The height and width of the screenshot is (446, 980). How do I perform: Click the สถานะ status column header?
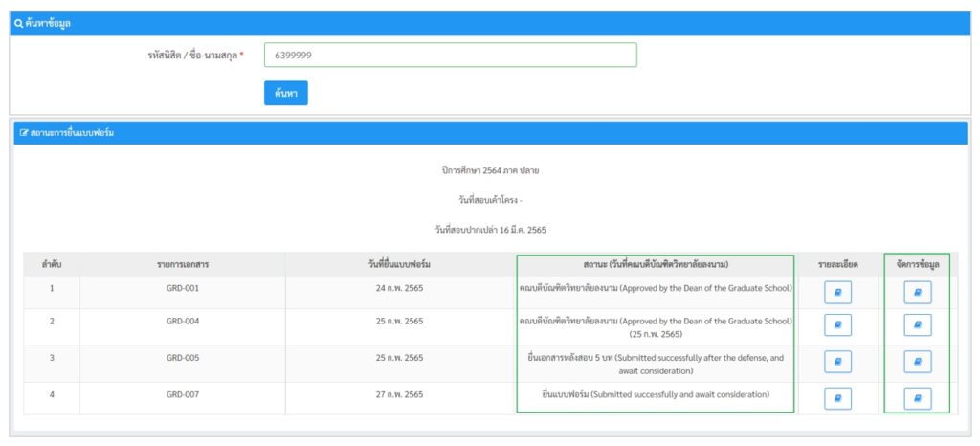click(x=655, y=264)
